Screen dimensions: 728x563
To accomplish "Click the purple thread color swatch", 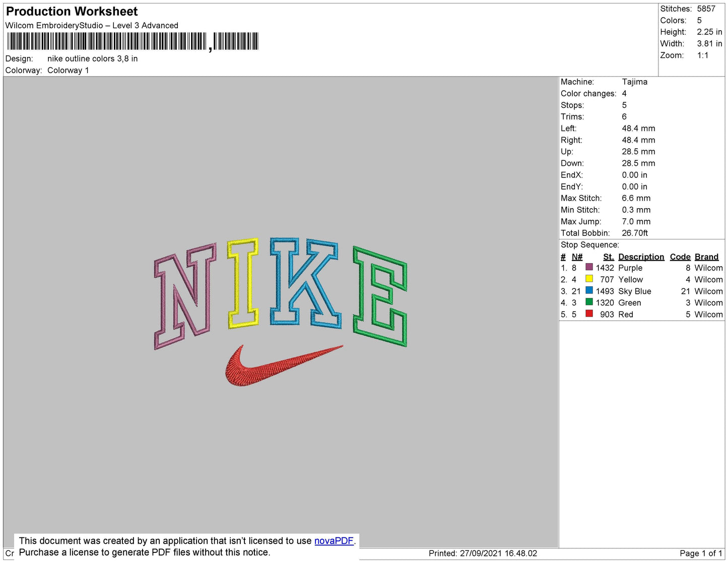I will [x=589, y=268].
